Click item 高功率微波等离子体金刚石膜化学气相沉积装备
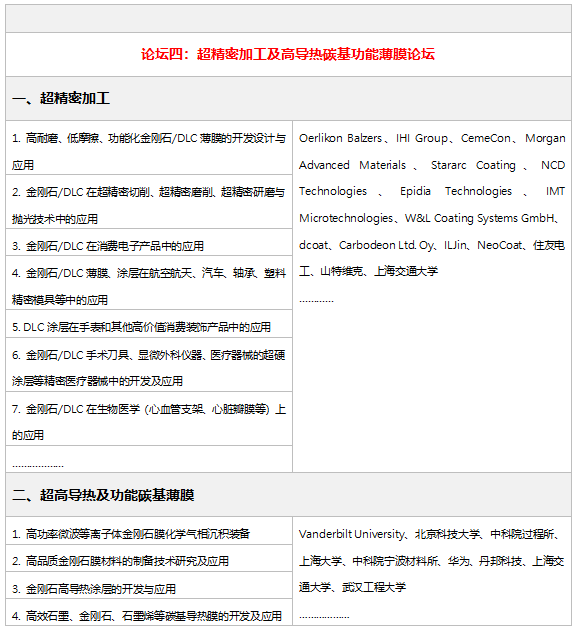The image size is (575, 629). tap(149, 531)
